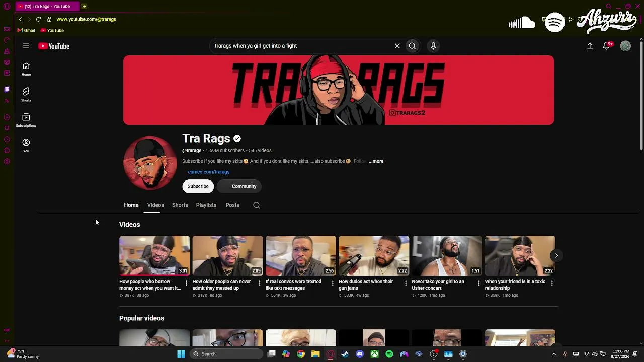
Task: Open a new browser tab
Action: 84,6
